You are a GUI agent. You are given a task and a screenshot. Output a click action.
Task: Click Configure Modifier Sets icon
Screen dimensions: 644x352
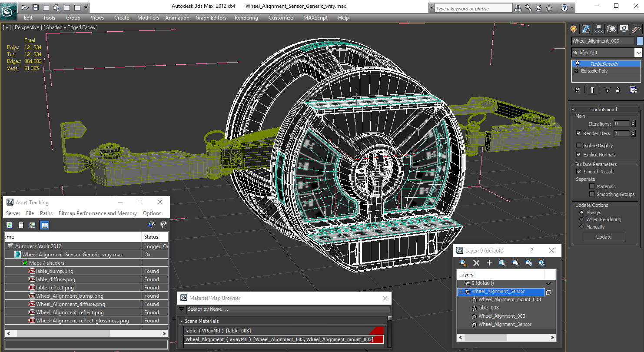pyautogui.click(x=634, y=90)
